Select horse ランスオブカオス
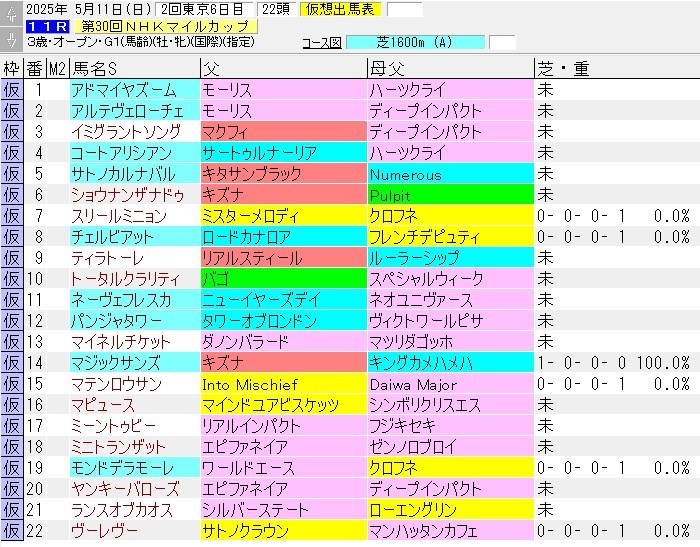 point(135,510)
